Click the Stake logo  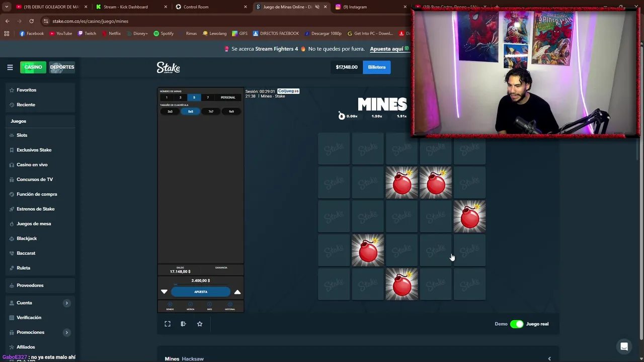click(x=168, y=67)
